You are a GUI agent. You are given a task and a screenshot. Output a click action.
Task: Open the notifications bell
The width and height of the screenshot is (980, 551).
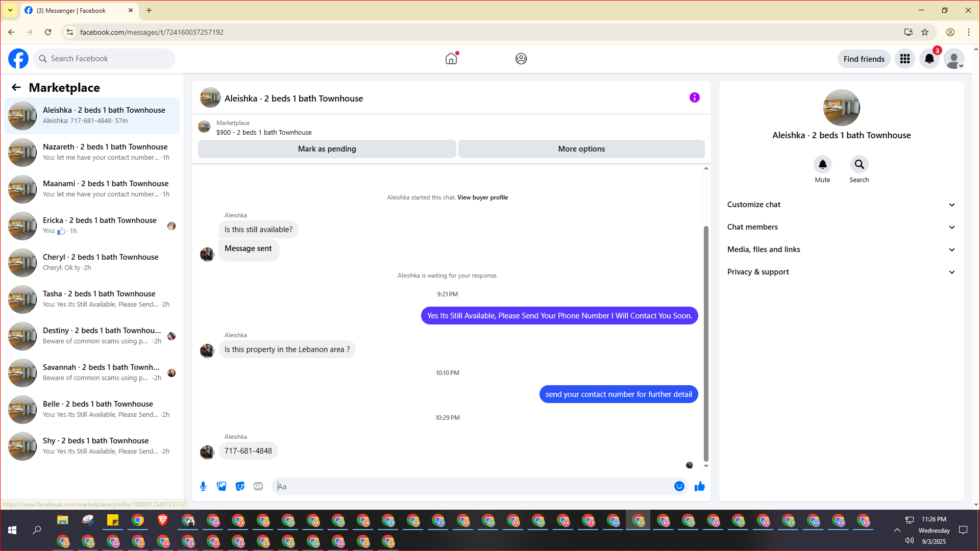tap(929, 59)
